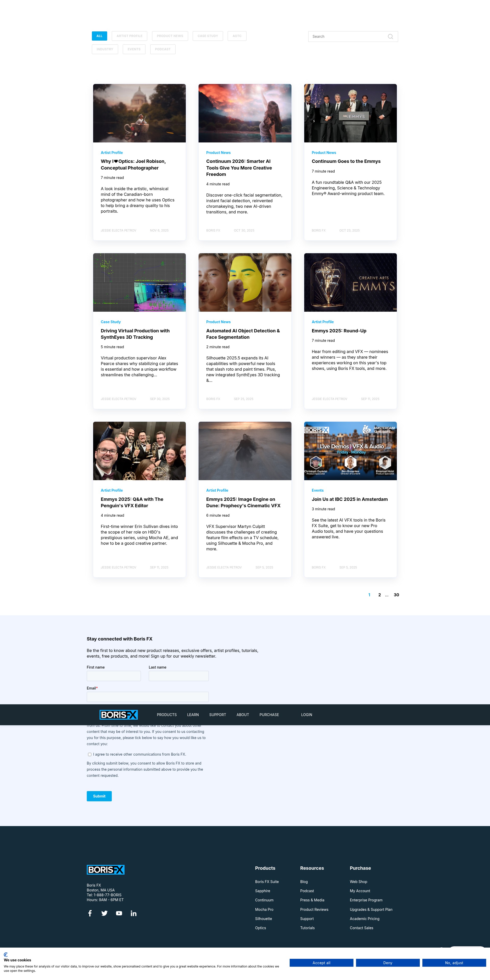Focus the Email field
The width and height of the screenshot is (490, 980).
pos(148,697)
